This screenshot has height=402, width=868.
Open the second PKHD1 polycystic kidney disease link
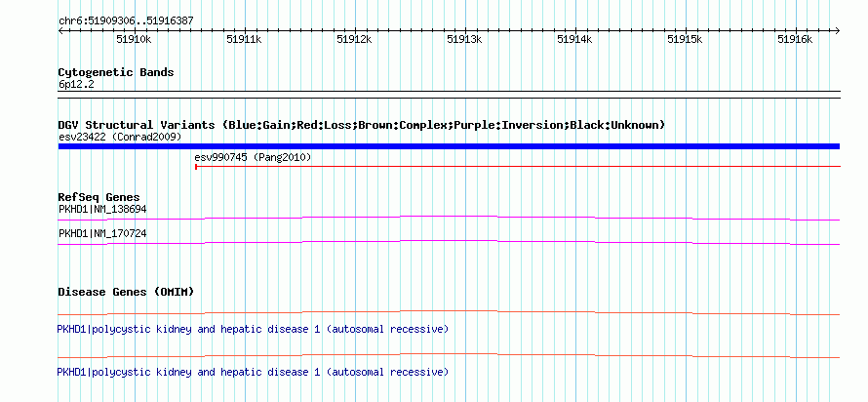(x=253, y=372)
